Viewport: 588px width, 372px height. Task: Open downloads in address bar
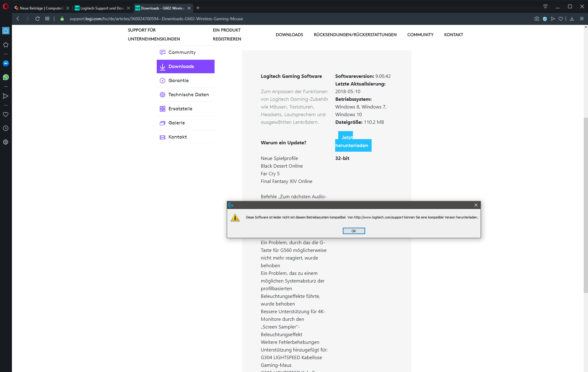(572, 19)
